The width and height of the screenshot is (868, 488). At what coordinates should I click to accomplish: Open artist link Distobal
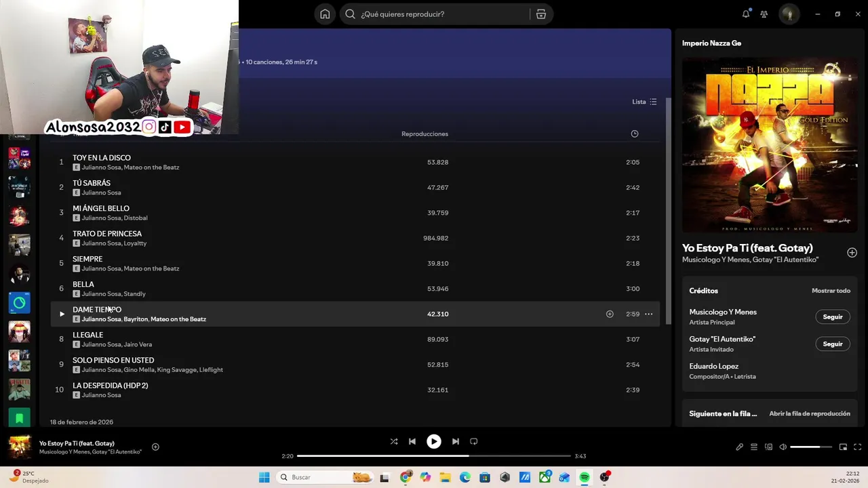pos(136,218)
